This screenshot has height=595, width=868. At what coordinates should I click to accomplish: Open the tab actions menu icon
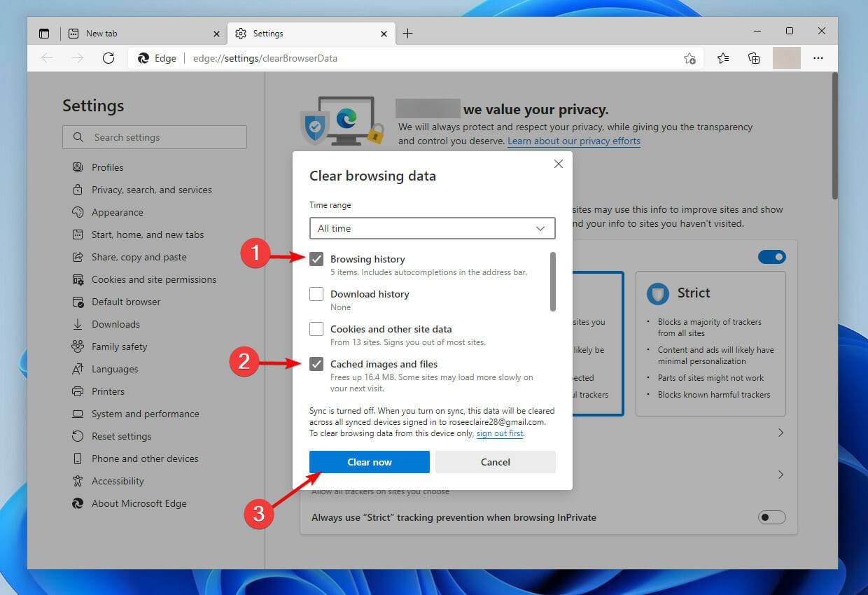pos(44,33)
